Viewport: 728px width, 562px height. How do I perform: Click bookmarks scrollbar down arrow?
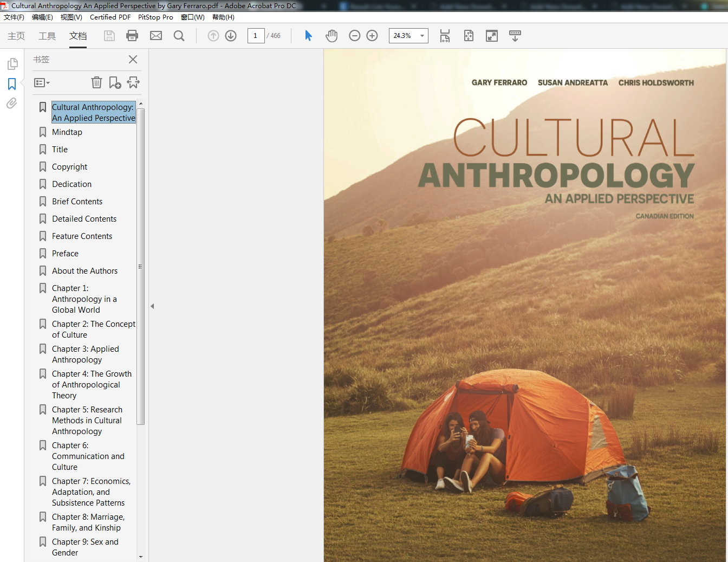(141, 557)
